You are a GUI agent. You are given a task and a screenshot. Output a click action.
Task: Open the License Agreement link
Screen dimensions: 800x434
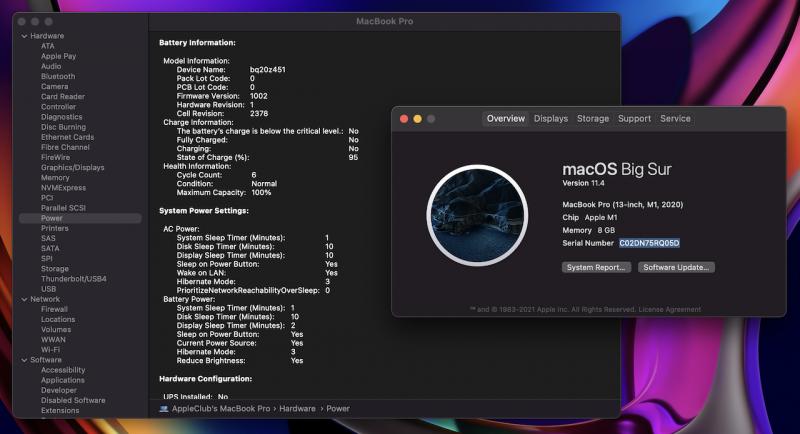(669, 310)
